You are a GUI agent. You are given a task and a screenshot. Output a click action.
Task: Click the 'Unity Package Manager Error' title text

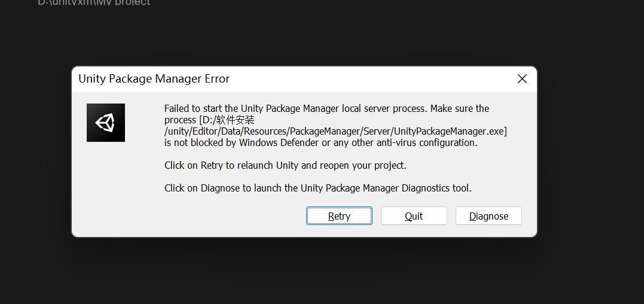[154, 79]
